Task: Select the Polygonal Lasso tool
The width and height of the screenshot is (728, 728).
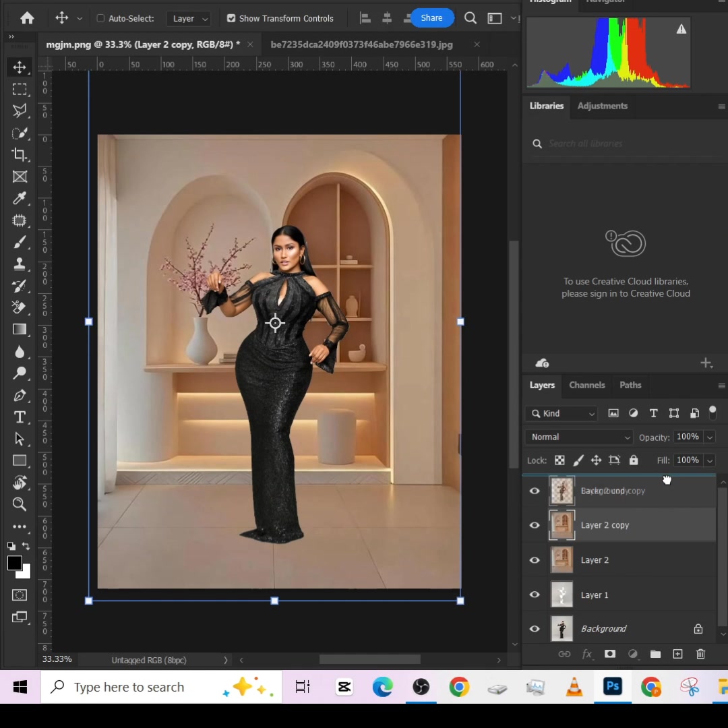Action: coord(20,111)
